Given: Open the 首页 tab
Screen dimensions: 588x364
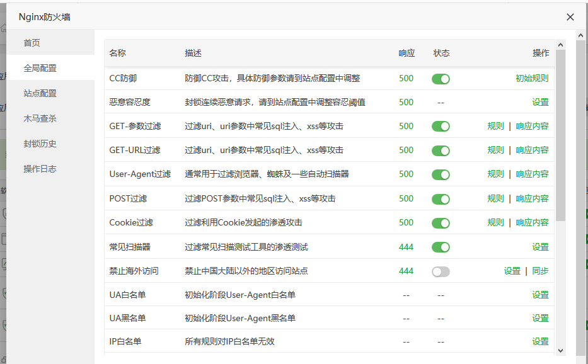Looking at the screenshot, I should click(32, 43).
